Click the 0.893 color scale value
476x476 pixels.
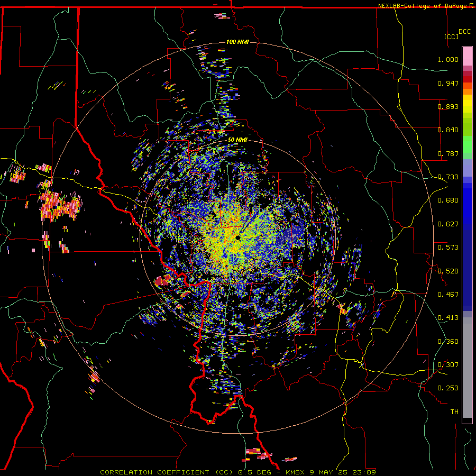(448, 106)
